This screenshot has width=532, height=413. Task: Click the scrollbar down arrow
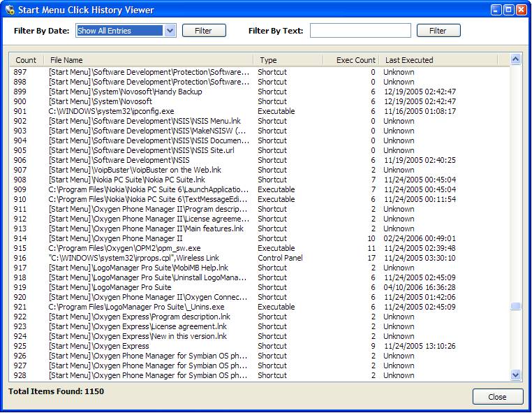(515, 375)
